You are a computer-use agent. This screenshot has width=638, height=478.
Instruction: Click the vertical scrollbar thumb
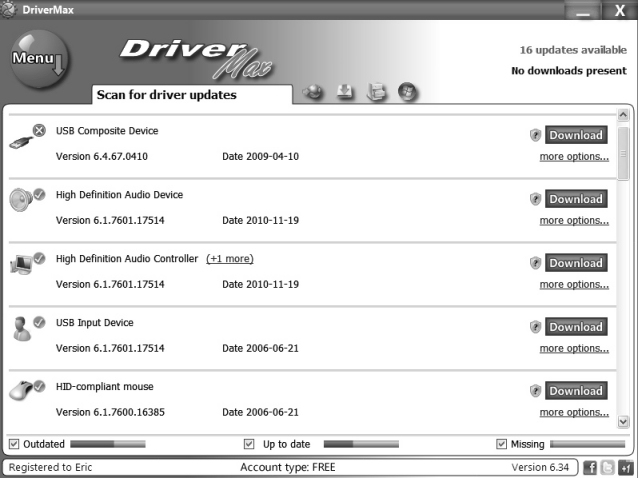[x=623, y=153]
